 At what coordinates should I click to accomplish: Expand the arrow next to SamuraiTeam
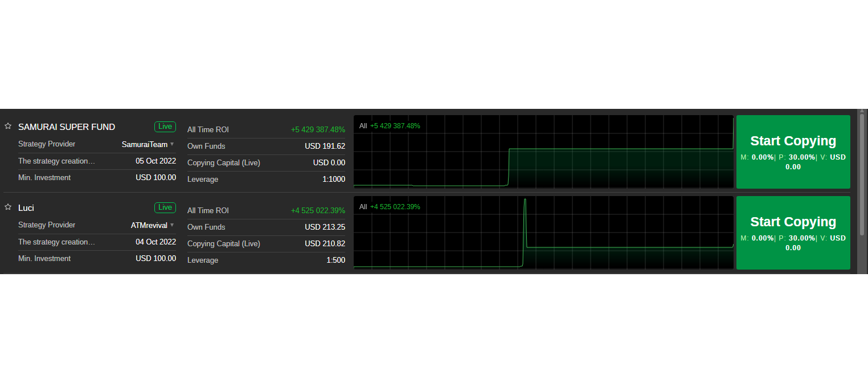(x=172, y=144)
